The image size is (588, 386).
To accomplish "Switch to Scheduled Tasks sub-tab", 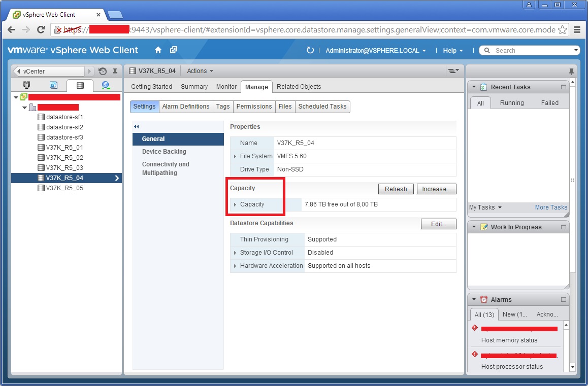I will (322, 107).
